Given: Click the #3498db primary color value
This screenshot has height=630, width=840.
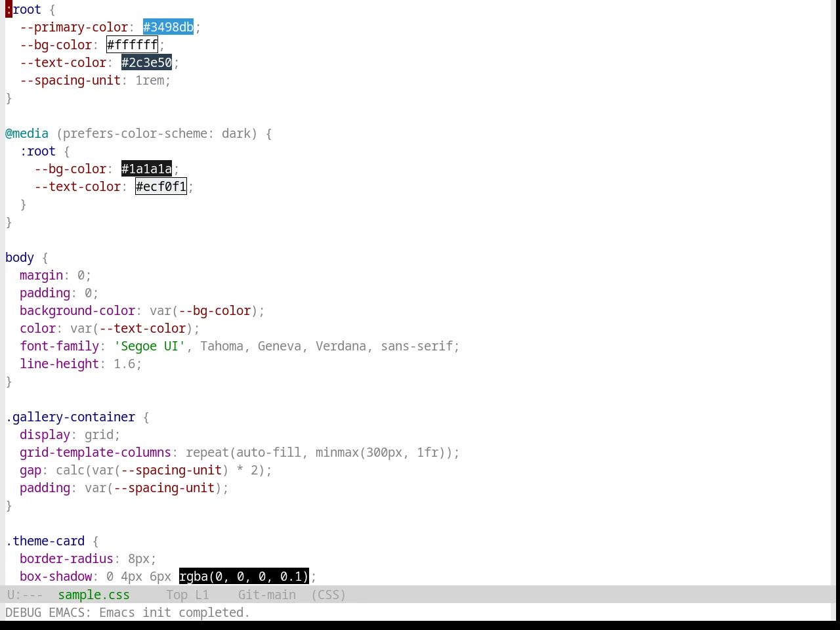Looking at the screenshot, I should tap(168, 27).
